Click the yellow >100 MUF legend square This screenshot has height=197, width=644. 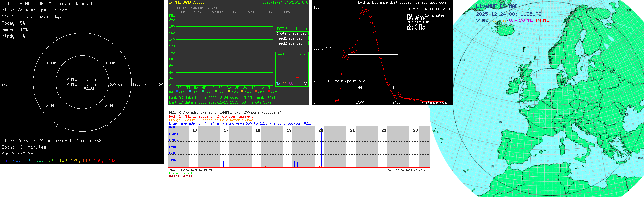coord(229,92)
